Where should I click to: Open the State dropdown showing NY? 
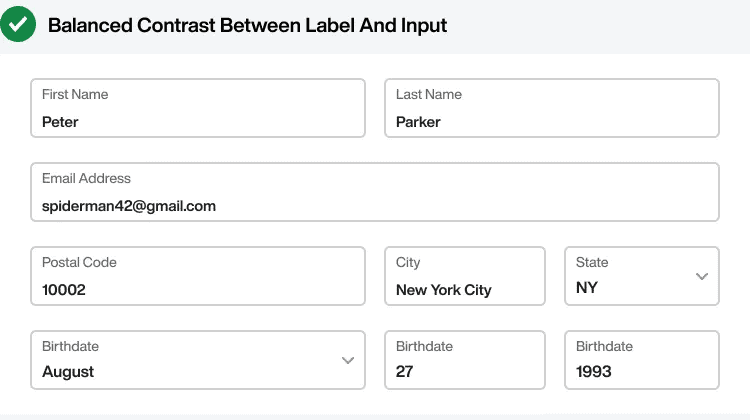click(x=642, y=276)
